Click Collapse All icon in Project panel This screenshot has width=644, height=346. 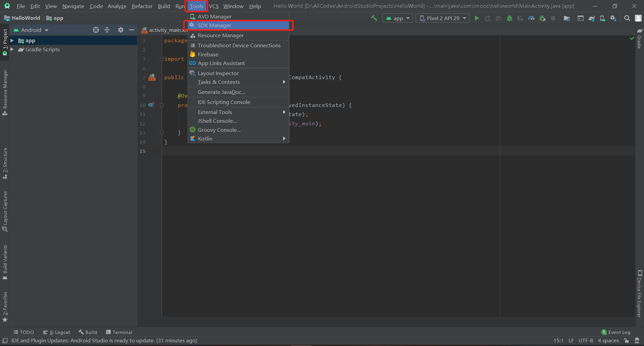point(107,30)
